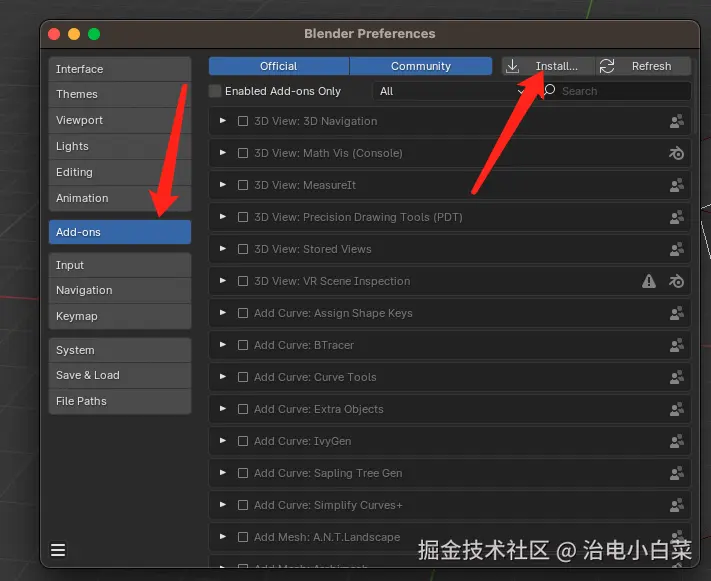711x581 pixels.
Task: Expand IvyGen add-on details
Action: pyautogui.click(x=223, y=440)
